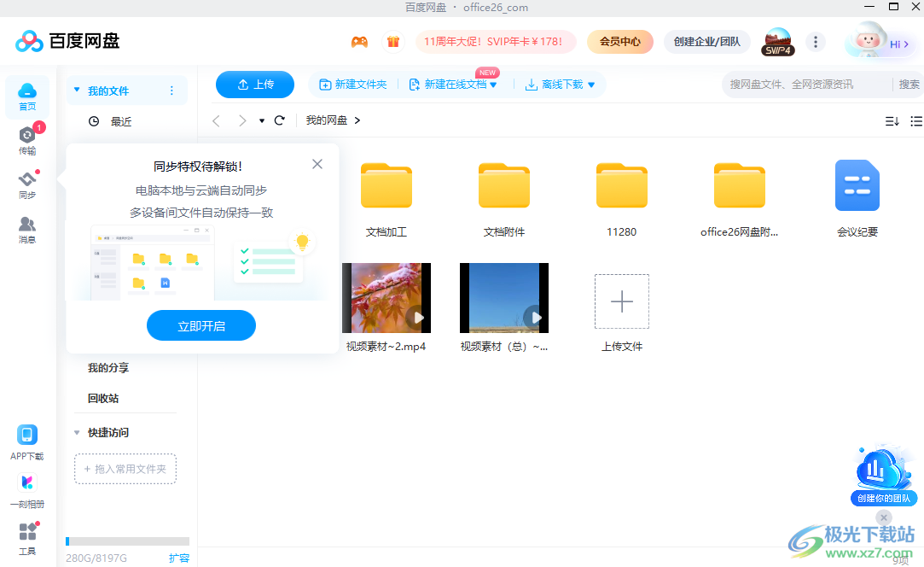The image size is (924, 567).
Task: Click the 搜索 search button
Action: 909,85
